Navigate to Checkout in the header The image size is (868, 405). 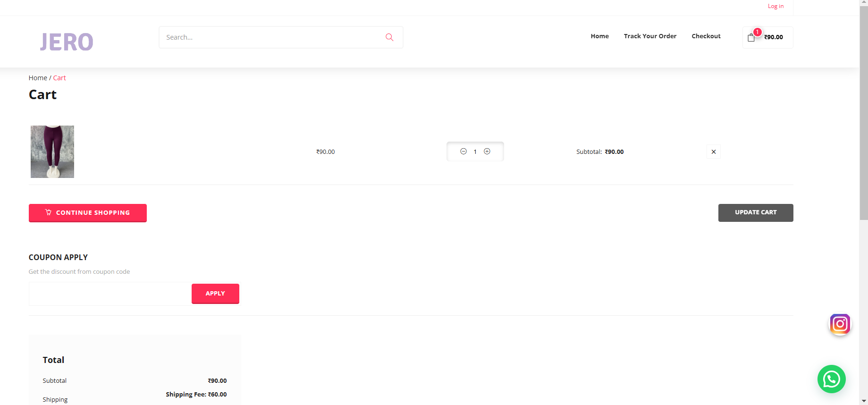coord(706,36)
